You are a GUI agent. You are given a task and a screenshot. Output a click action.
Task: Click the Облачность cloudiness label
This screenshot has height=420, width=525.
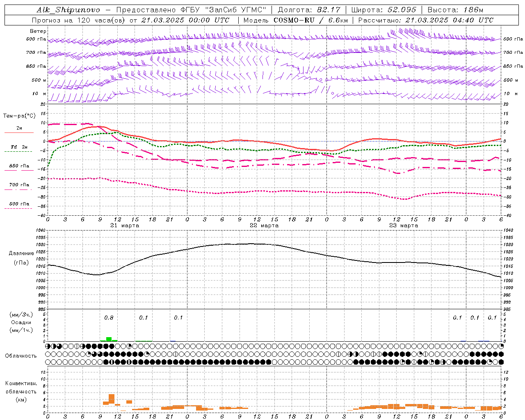click(21, 356)
